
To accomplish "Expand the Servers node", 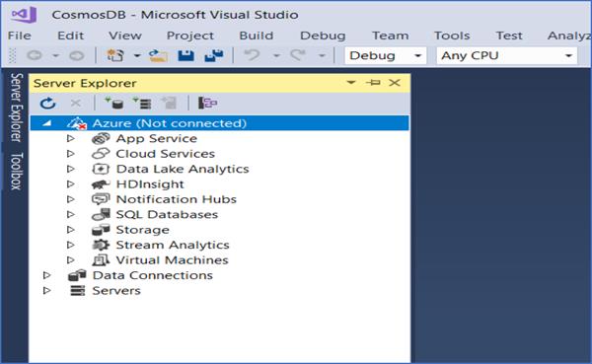I will (x=46, y=290).
